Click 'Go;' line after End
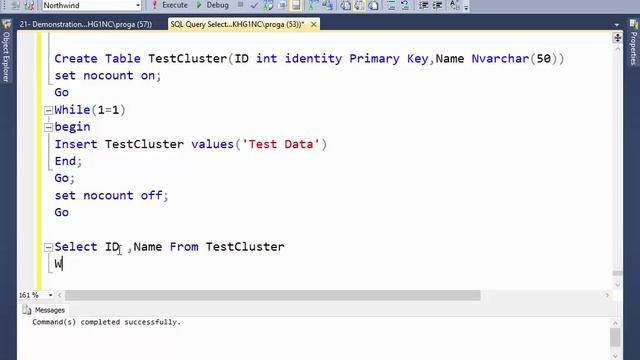 (x=64, y=178)
